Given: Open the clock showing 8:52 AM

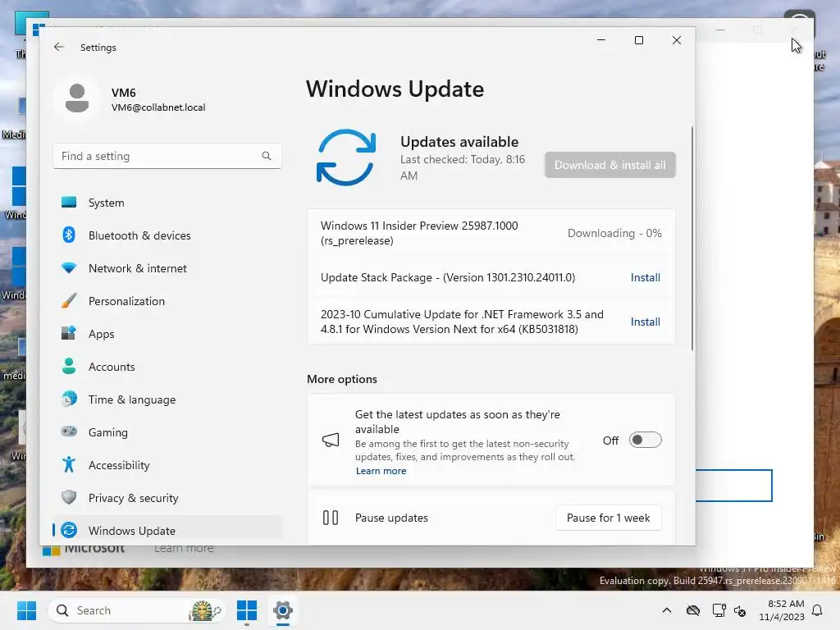Looking at the screenshot, I should coord(782,610).
